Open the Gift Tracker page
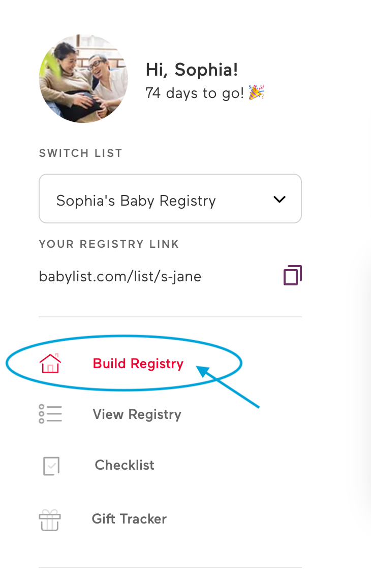 point(129,518)
